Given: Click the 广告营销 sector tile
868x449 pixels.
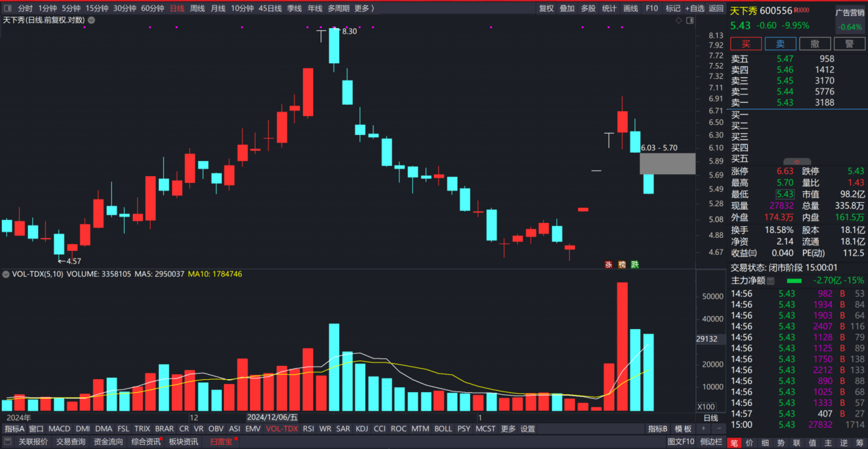Looking at the screenshot, I should point(850,19).
